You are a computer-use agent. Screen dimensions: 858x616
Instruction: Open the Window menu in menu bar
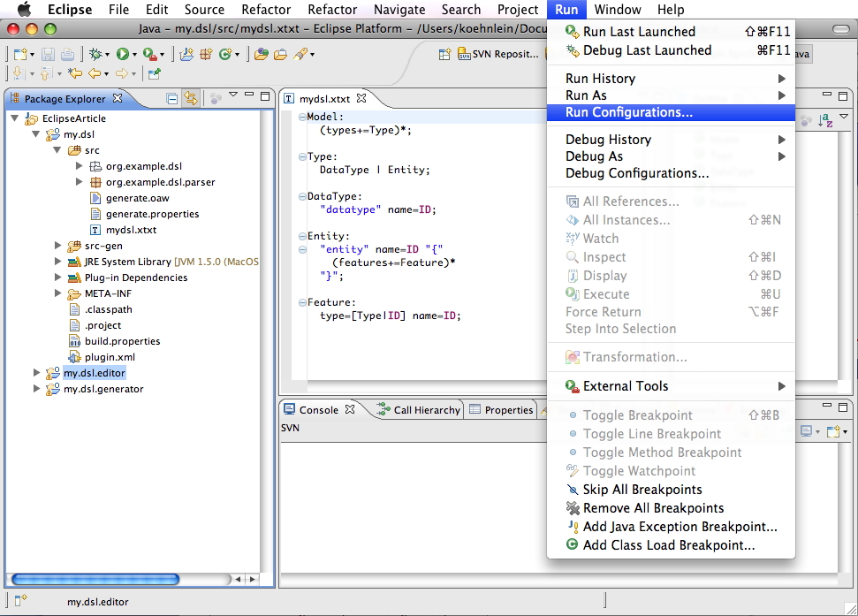618,10
